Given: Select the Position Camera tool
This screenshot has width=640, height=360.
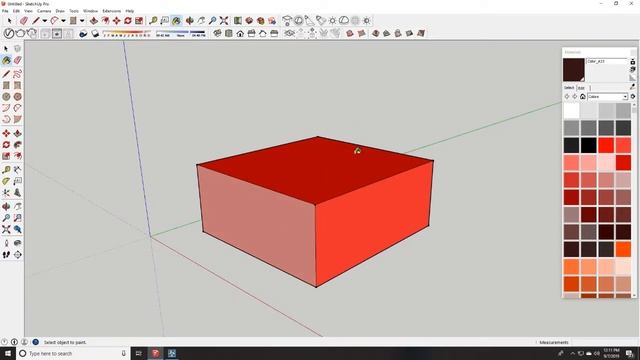Looking at the screenshot, I should tap(6, 243).
